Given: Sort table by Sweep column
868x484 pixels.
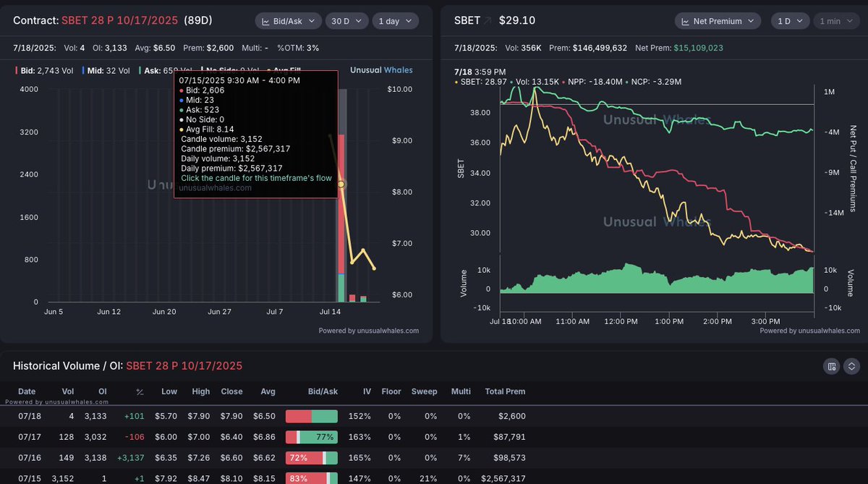Looking at the screenshot, I should pyautogui.click(x=424, y=391).
